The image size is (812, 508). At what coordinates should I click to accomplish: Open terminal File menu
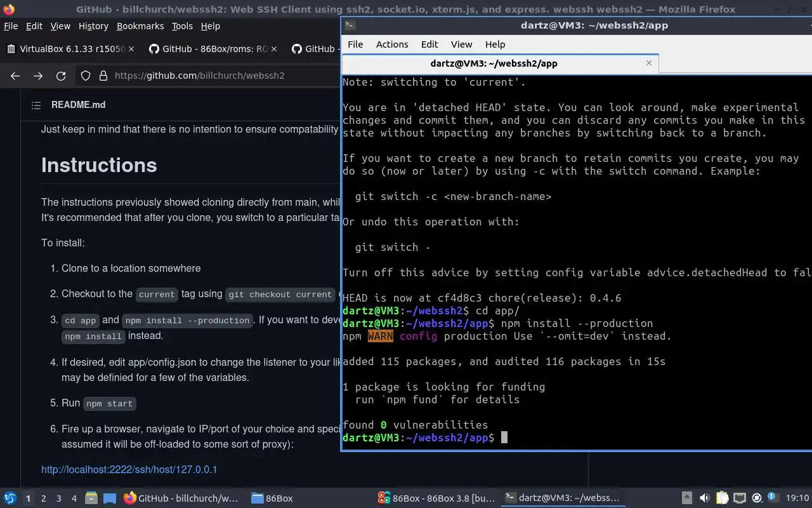355,44
